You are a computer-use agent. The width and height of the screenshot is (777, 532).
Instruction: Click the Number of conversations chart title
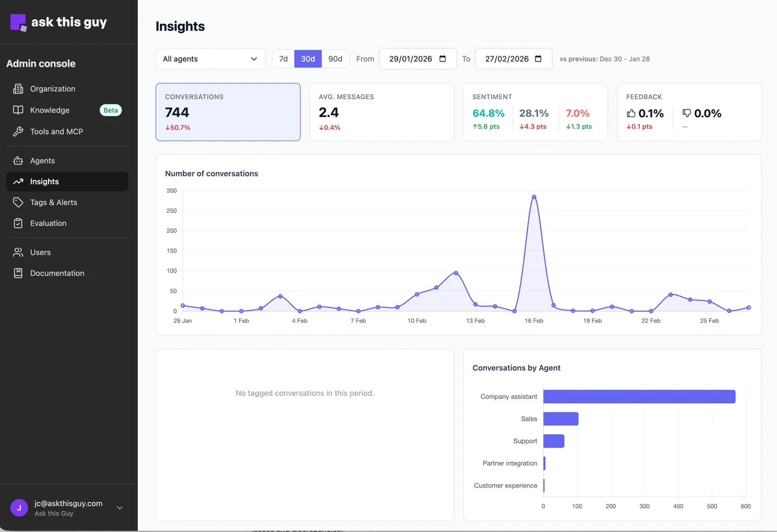pyautogui.click(x=212, y=173)
